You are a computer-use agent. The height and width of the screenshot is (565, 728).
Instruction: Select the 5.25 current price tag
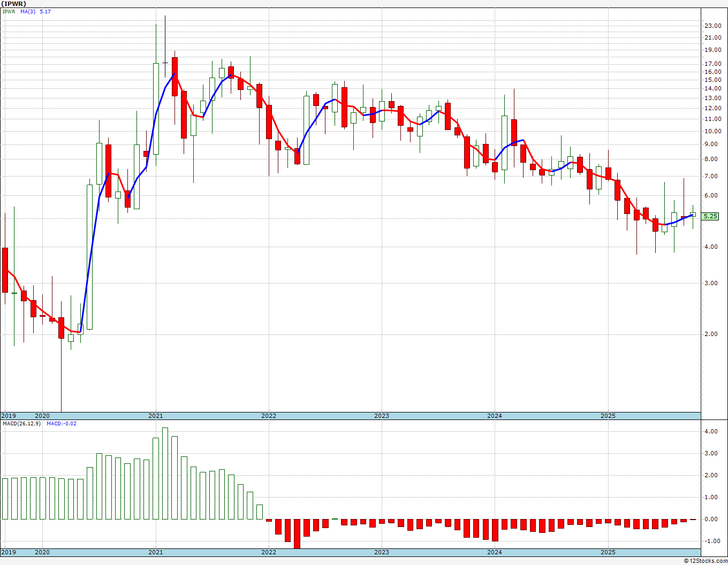pos(710,216)
